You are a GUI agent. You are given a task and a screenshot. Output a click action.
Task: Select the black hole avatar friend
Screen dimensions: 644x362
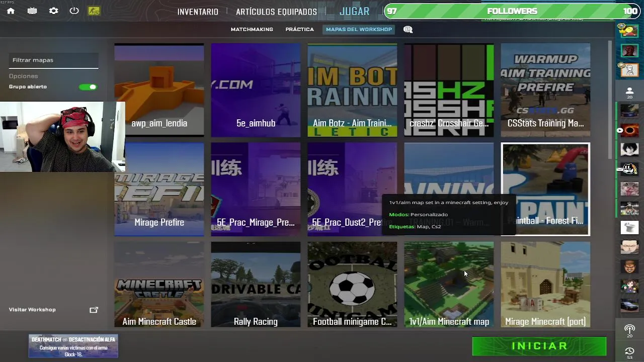click(x=629, y=130)
